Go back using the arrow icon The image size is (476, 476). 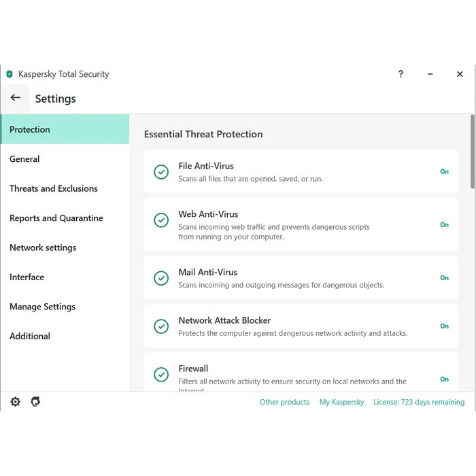tap(16, 97)
